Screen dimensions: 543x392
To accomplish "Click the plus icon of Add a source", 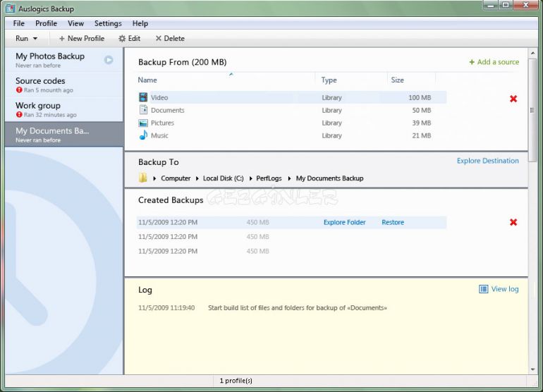I will [472, 62].
